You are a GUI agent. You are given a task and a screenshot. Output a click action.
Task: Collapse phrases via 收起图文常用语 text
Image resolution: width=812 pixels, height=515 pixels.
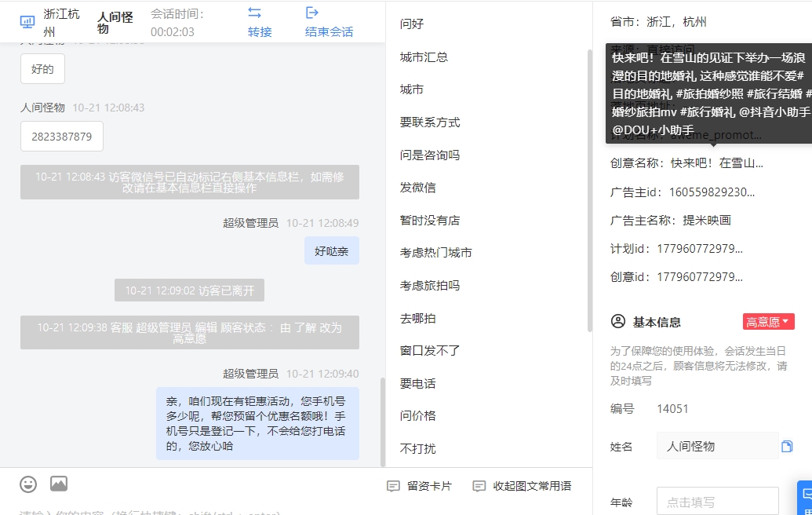[532, 486]
